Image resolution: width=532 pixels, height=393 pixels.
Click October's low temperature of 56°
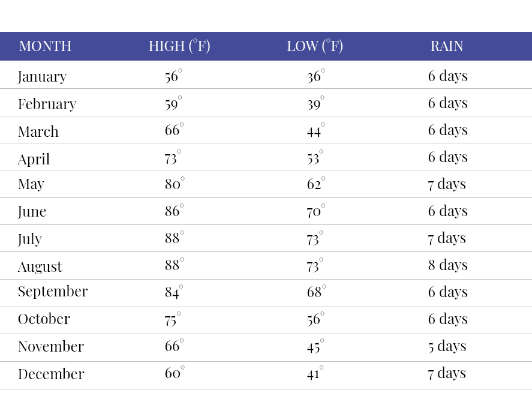pos(315,319)
